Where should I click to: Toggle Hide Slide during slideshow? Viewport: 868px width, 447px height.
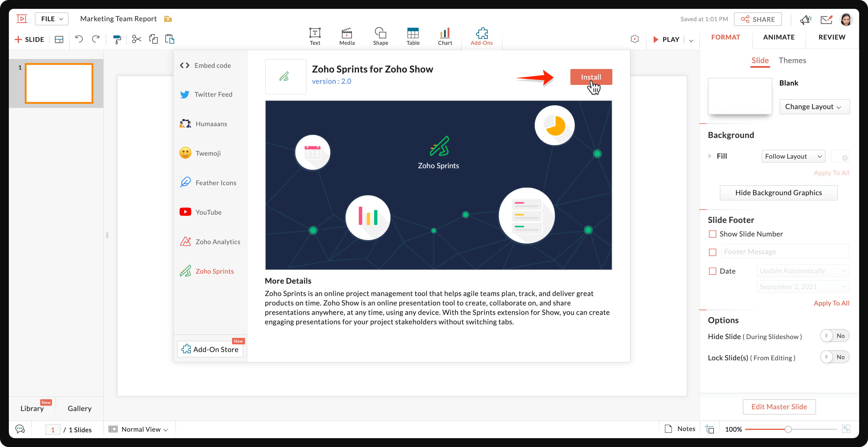coord(834,336)
